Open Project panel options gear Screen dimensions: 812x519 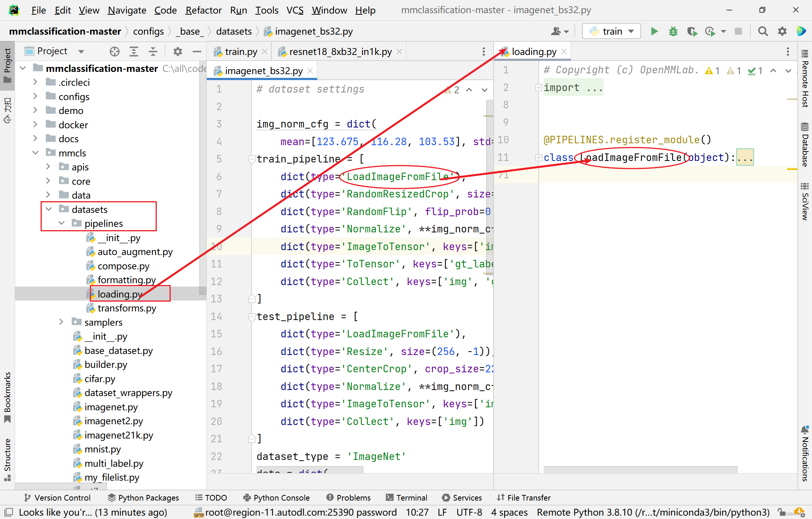[177, 51]
